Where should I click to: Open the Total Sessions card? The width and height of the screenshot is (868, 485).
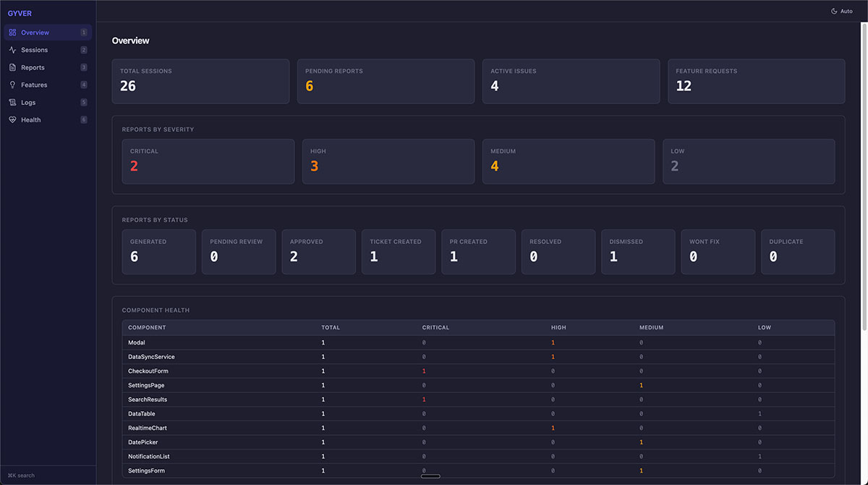pos(200,81)
